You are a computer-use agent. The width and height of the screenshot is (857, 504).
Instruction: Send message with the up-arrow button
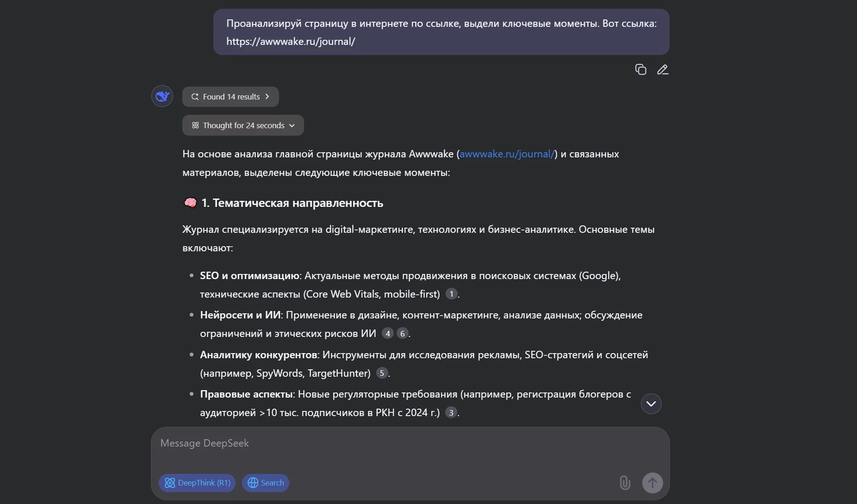(x=652, y=483)
